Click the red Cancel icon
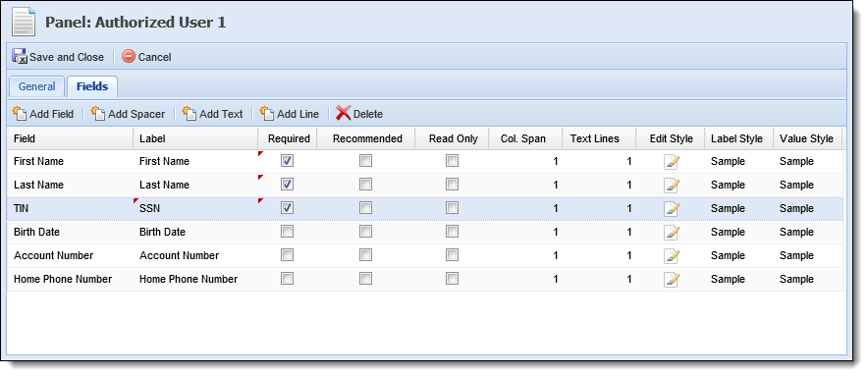The height and width of the screenshot is (376, 868). (129, 57)
